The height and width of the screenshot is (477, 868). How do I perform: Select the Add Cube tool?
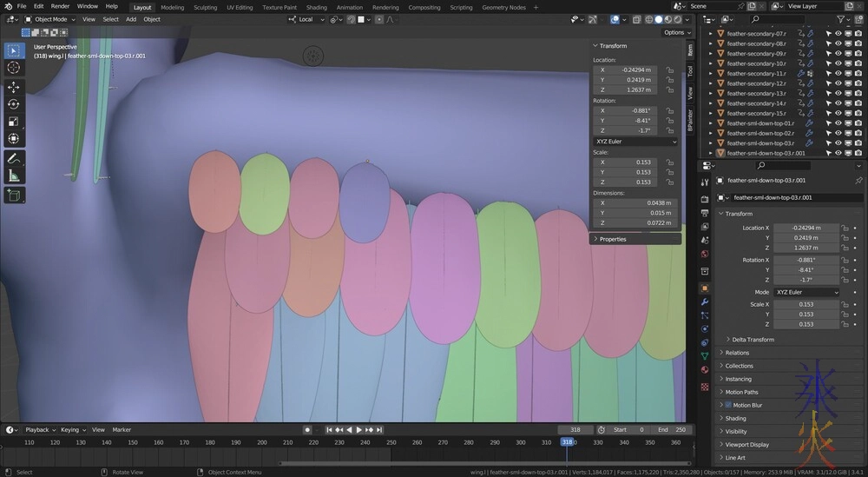click(x=14, y=195)
